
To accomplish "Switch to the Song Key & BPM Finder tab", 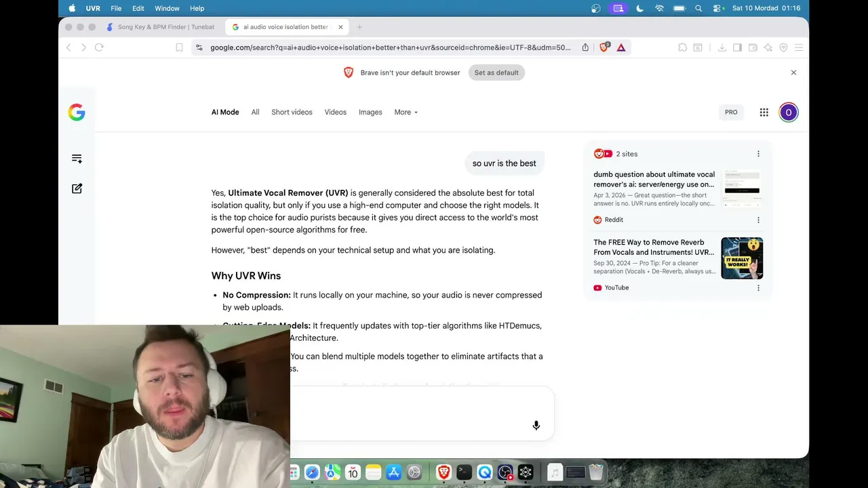I will point(161,27).
